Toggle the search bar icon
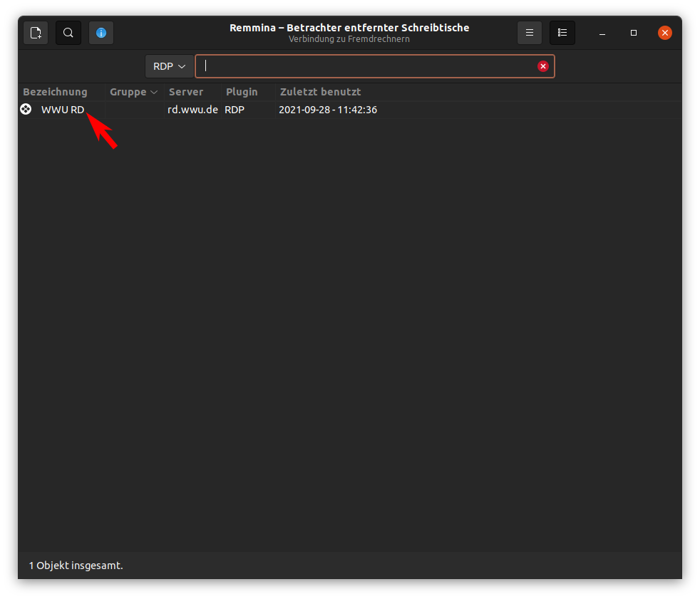Image resolution: width=700 pixels, height=599 pixels. click(x=68, y=33)
